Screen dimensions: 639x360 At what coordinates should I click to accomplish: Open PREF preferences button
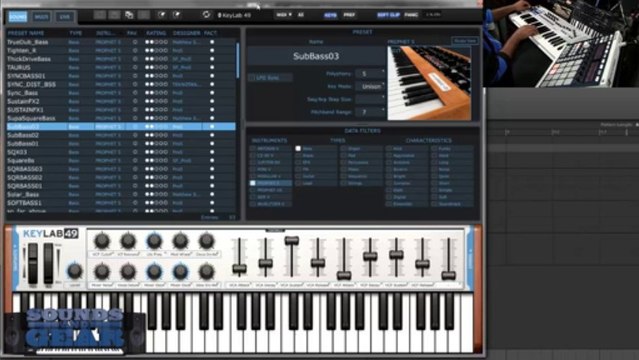349,15
